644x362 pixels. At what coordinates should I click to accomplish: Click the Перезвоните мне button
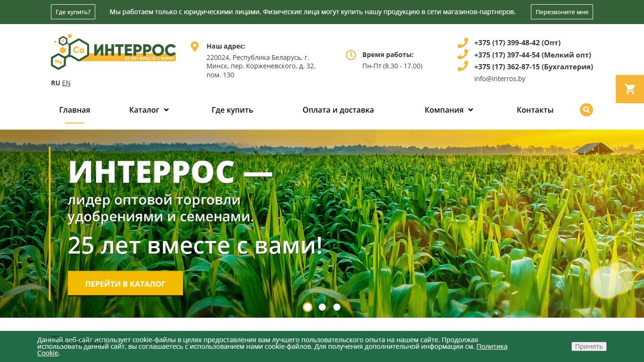562,12
